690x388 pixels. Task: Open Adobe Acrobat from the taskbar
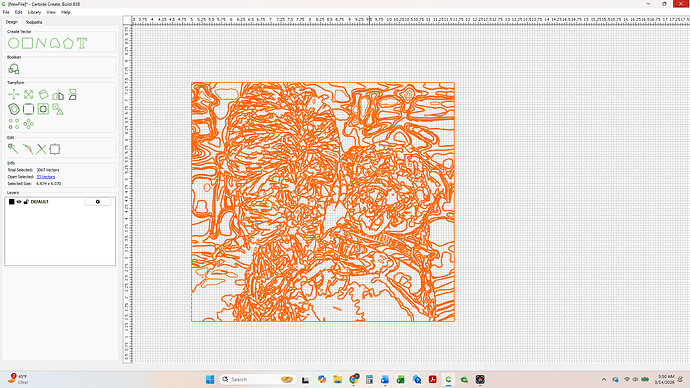click(433, 379)
